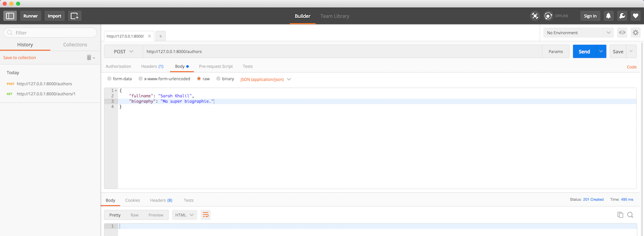Screen dimensions: 644x236
Task: Open response Cookies tab
Action: (x=133, y=200)
